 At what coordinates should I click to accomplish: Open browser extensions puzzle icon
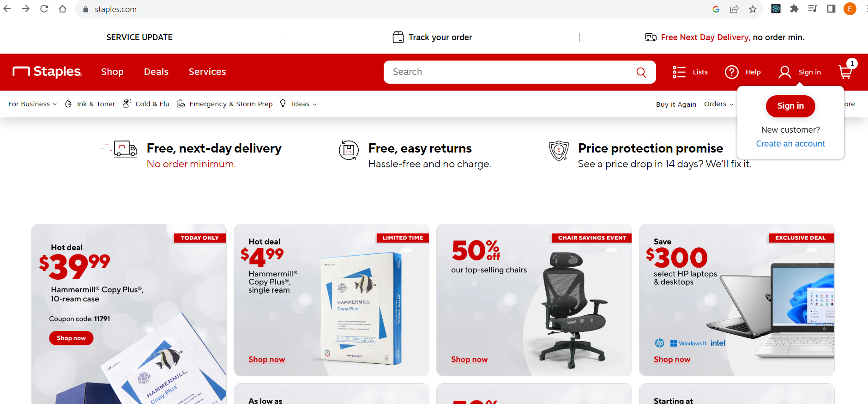coord(794,9)
